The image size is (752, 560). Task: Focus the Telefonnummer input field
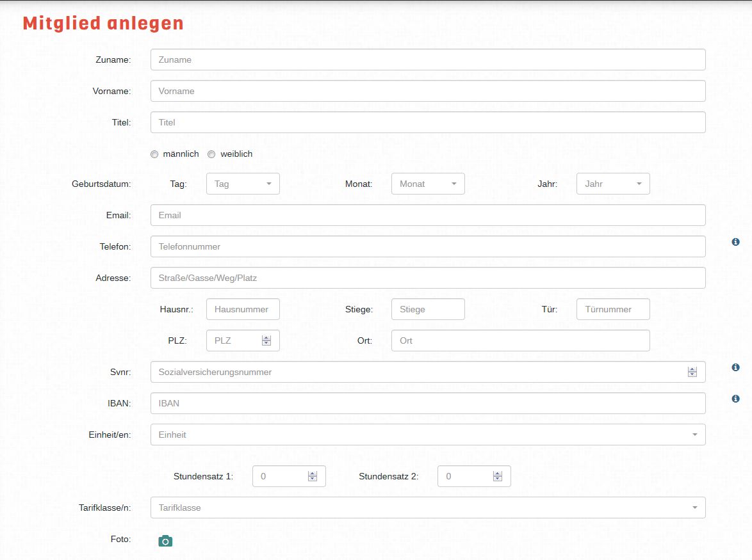(427, 246)
